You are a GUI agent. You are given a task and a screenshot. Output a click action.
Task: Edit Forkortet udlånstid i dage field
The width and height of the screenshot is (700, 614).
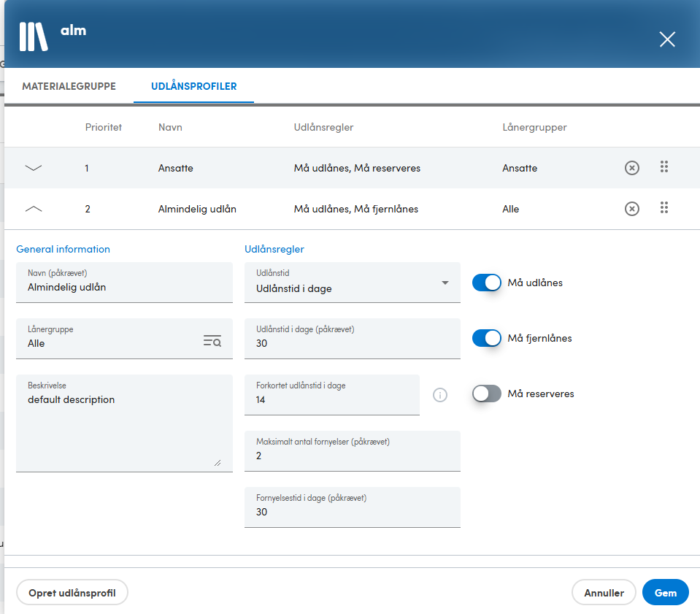click(331, 395)
